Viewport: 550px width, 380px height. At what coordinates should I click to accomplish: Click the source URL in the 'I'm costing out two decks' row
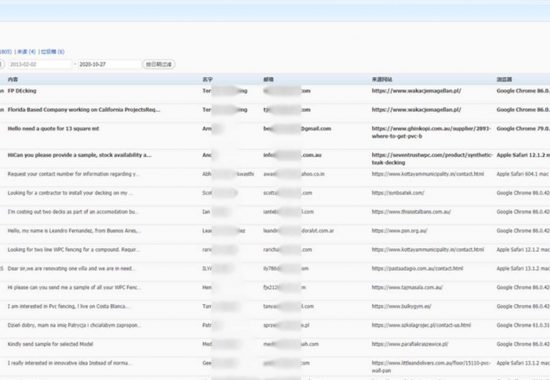[411, 212]
